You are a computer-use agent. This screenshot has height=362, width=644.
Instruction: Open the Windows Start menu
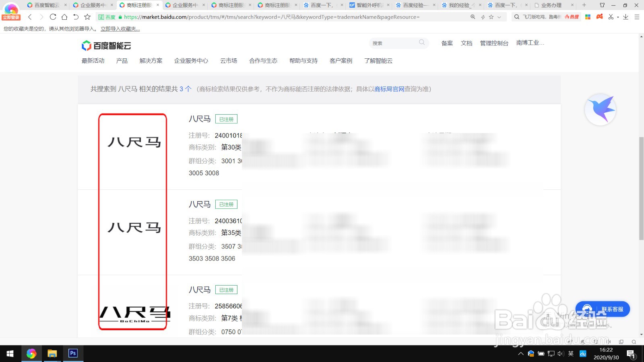click(x=10, y=354)
